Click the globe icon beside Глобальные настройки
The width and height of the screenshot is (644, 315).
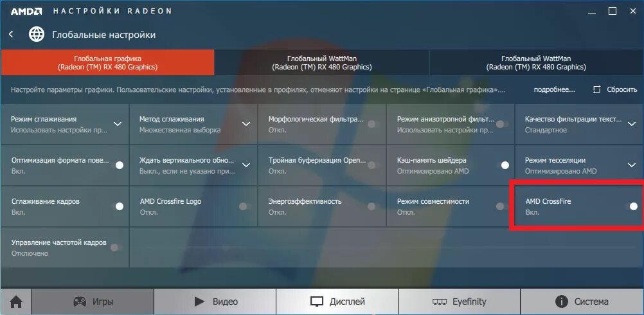coord(37,35)
